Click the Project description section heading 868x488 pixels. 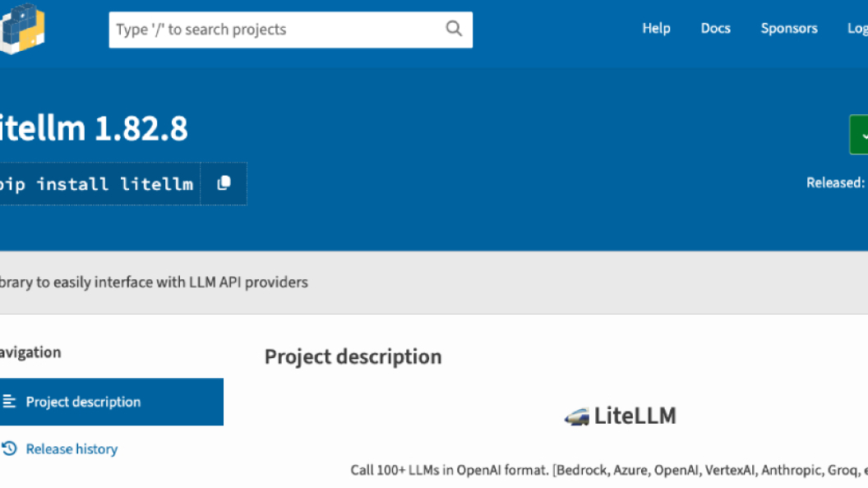(353, 357)
